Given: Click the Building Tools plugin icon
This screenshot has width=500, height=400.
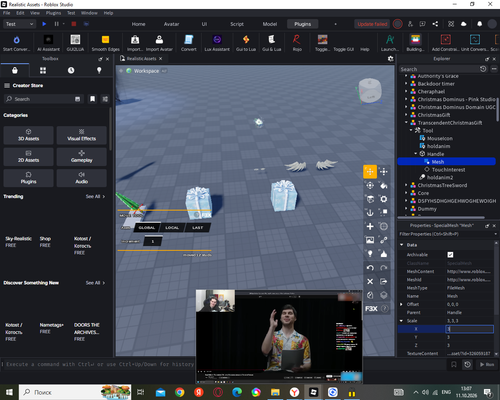Looking at the screenshot, I should click(415, 40).
